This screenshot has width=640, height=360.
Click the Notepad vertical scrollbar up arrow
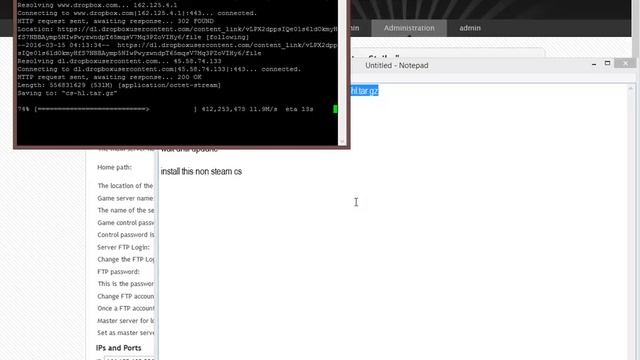click(631, 88)
